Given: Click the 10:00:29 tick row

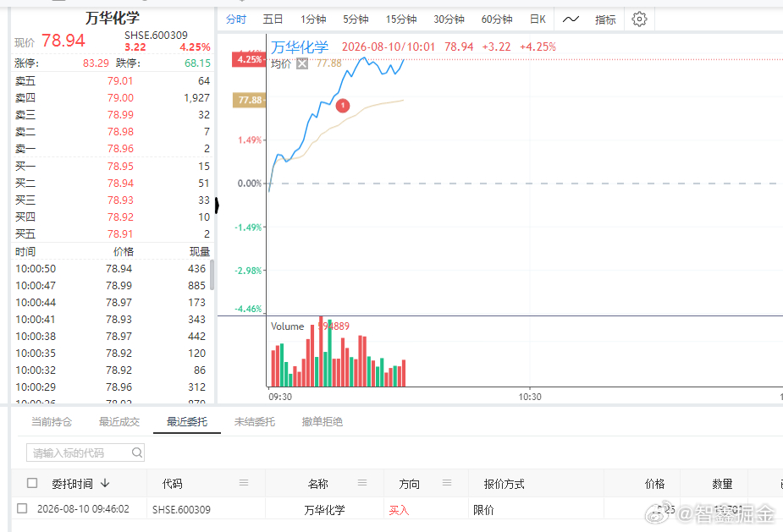Looking at the screenshot, I should (x=110, y=387).
